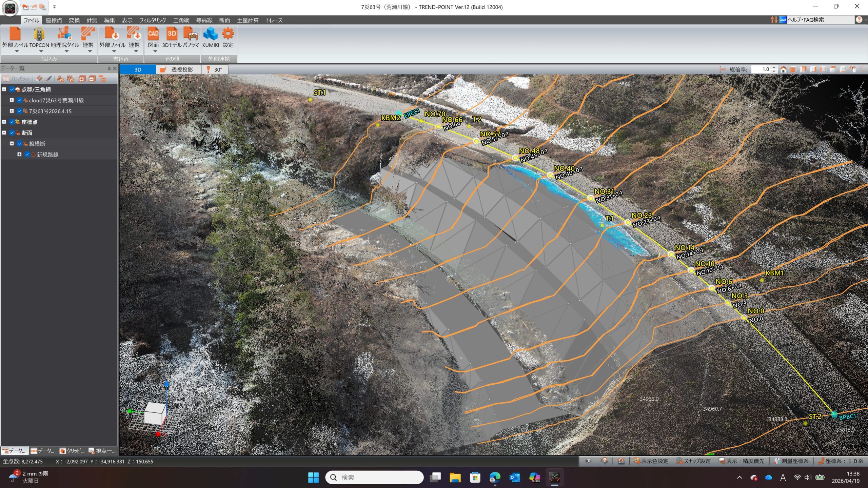Expand the 座標点 tree node
Image resolution: width=868 pixels, height=488 pixels.
coord(4,122)
